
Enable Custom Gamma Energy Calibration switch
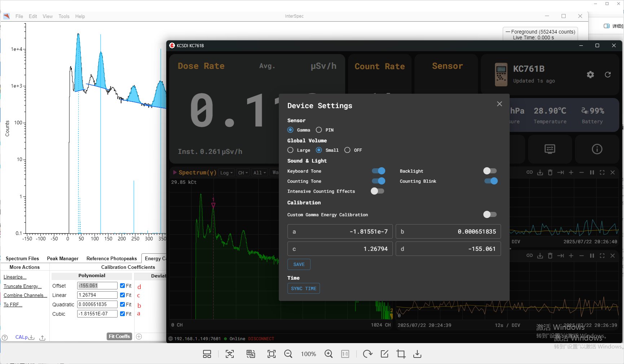click(490, 214)
